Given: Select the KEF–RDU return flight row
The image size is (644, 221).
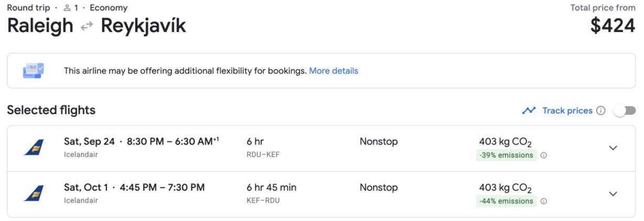Looking at the screenshot, I should tap(321, 194).
